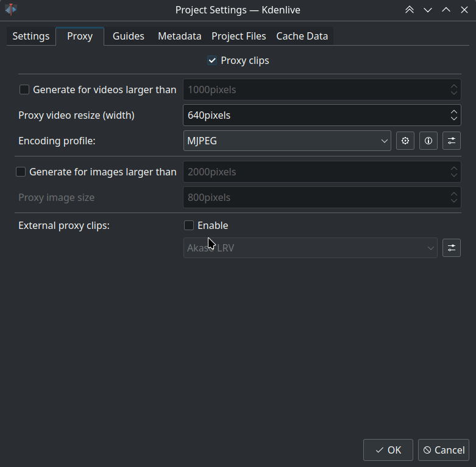
Task: Open the Project Files tab
Action: (238, 36)
